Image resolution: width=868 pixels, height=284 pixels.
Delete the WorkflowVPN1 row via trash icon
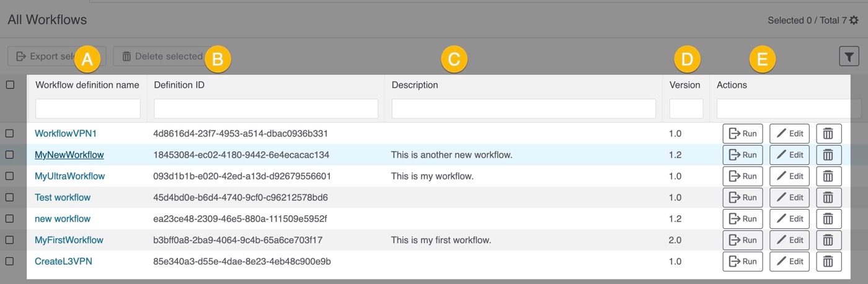pyautogui.click(x=828, y=133)
